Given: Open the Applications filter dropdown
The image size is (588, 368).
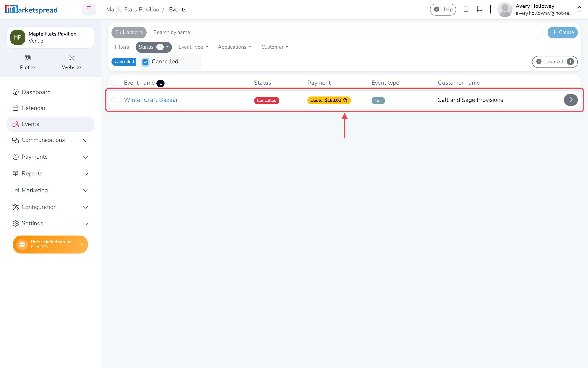Looking at the screenshot, I should click(x=234, y=47).
